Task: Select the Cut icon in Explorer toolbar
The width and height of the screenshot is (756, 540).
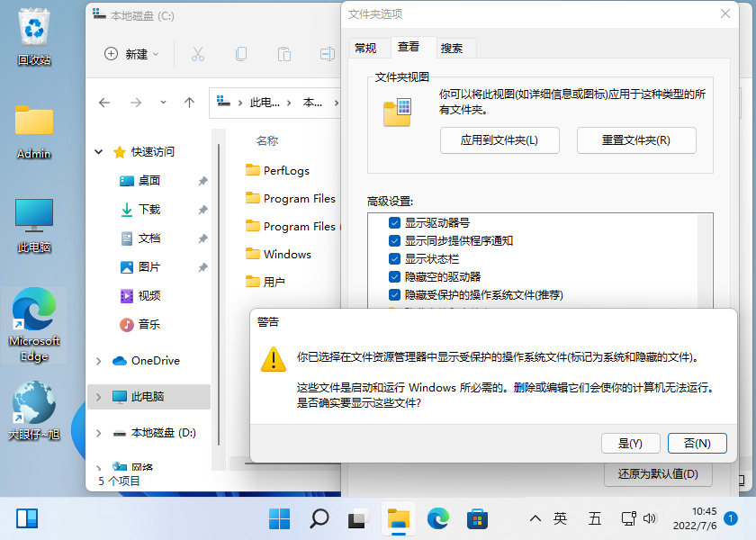Action: [x=196, y=54]
